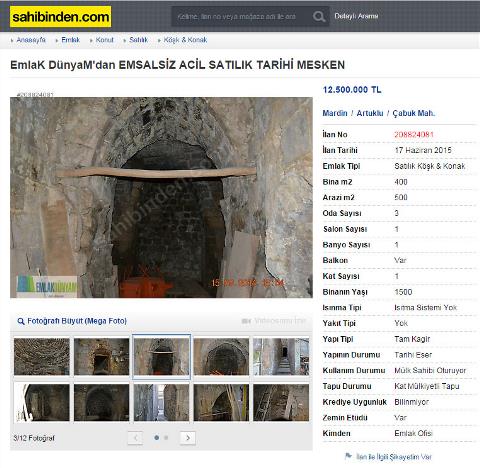Click the search magnifier icon
The width and height of the screenshot is (480, 468).
319,16
